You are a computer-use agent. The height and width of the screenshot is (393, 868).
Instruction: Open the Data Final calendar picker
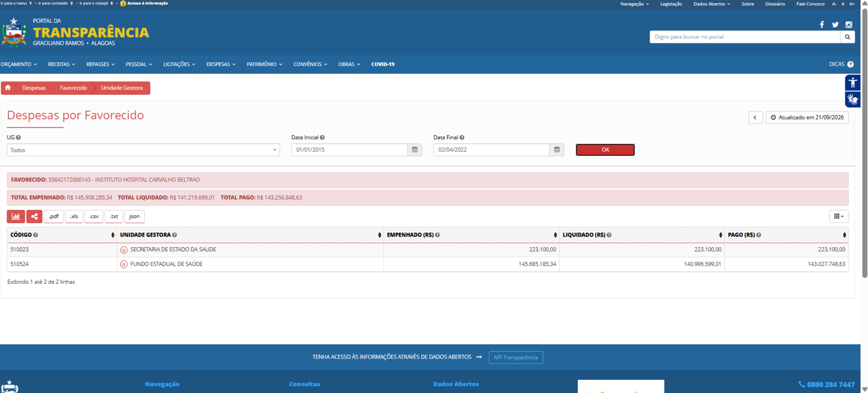557,150
